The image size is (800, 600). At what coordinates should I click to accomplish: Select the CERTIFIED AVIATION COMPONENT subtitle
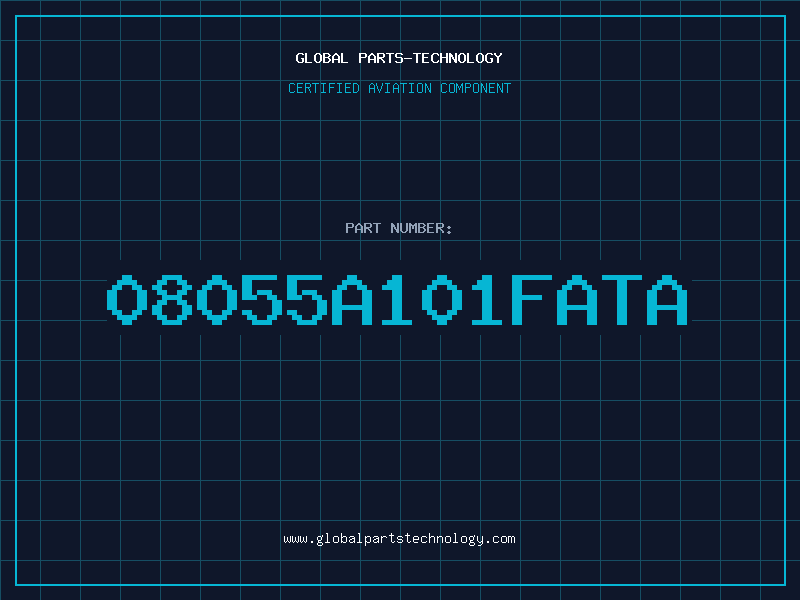pyautogui.click(x=399, y=88)
